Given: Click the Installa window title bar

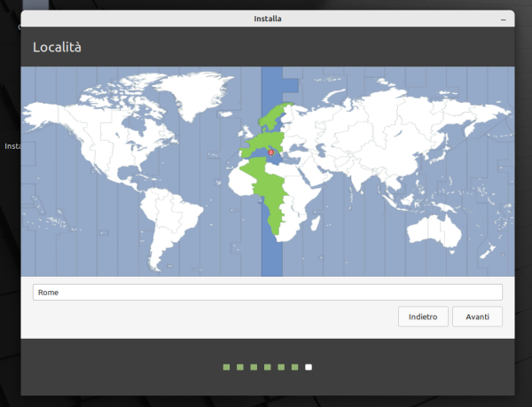Looking at the screenshot, I should coord(266,18).
